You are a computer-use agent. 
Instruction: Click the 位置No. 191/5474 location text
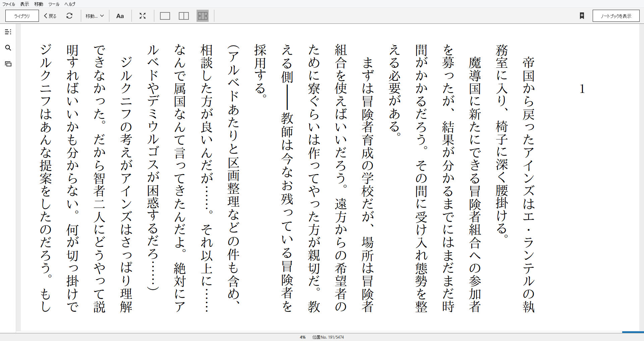pos(328,337)
